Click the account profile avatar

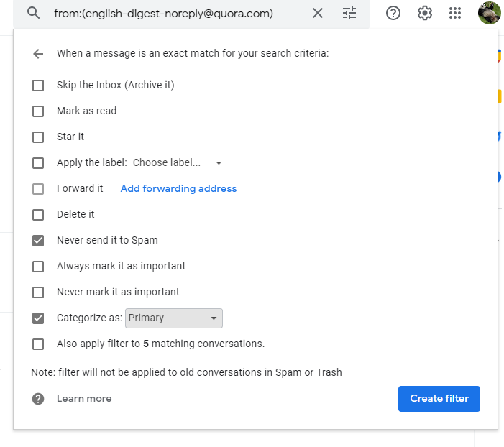(489, 13)
